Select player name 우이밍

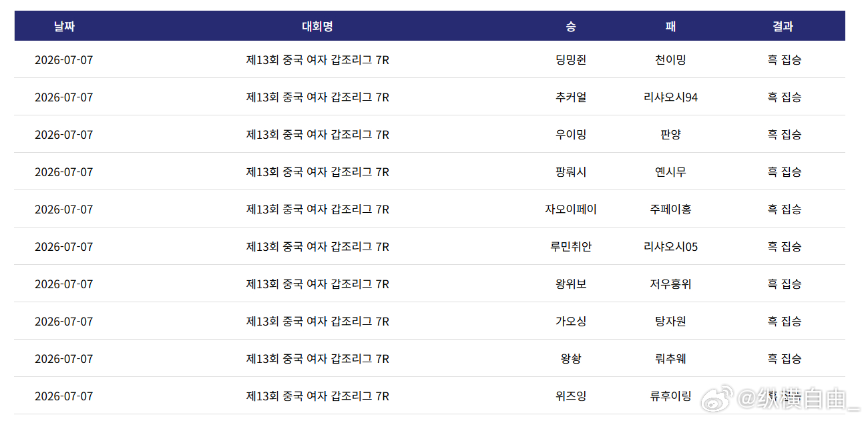(x=571, y=135)
